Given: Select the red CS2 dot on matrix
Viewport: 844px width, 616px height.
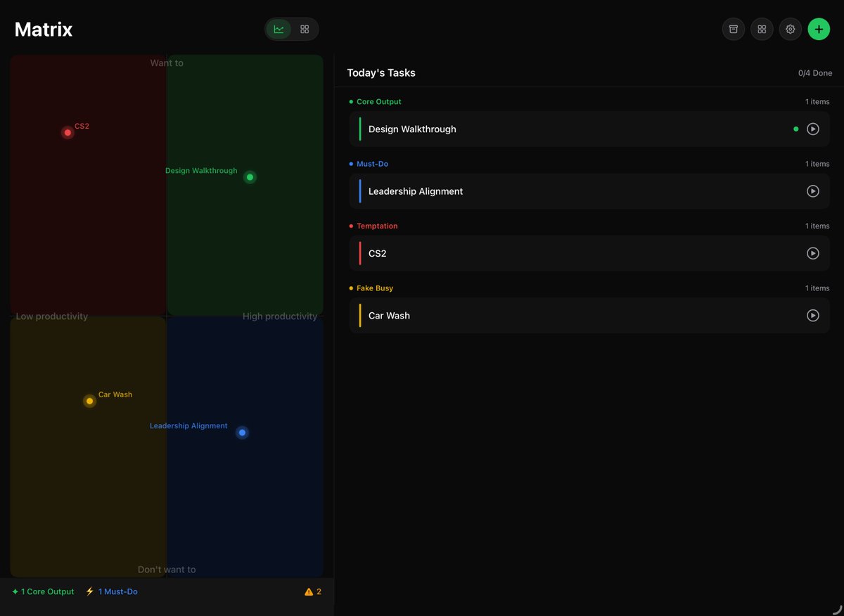Looking at the screenshot, I should pyautogui.click(x=68, y=133).
